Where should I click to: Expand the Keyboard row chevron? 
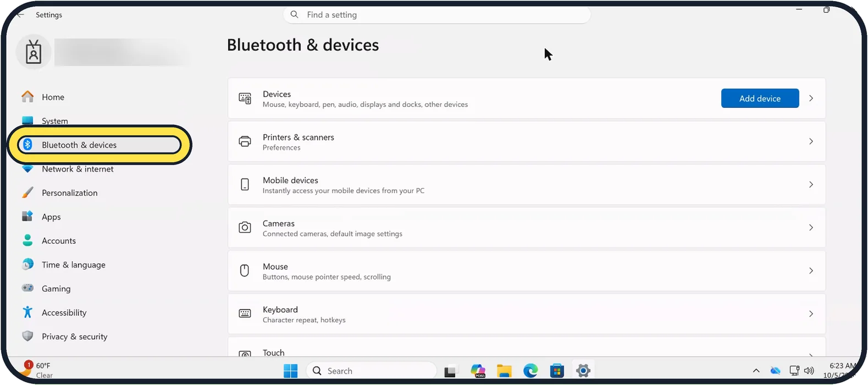pos(811,313)
